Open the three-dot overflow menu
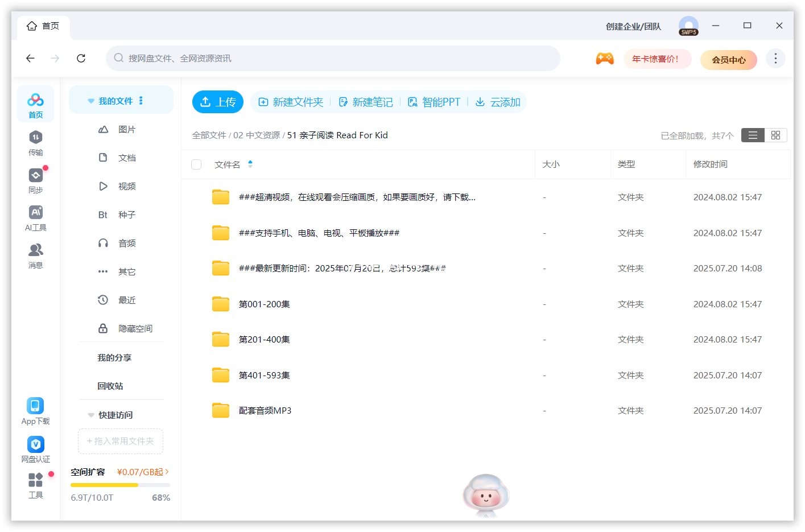Screen dimensions: 805x532 pos(775,58)
